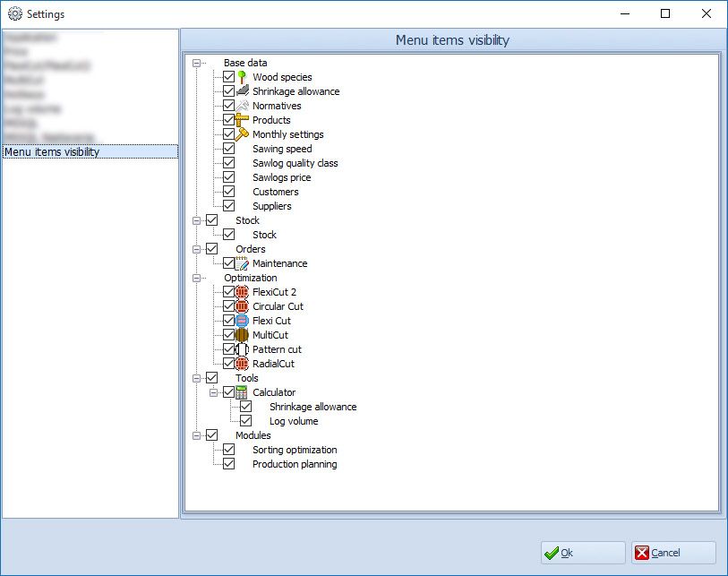Viewport: 728px width, 576px height.
Task: Uncheck the Wood species checkbox
Action: pyautogui.click(x=228, y=77)
